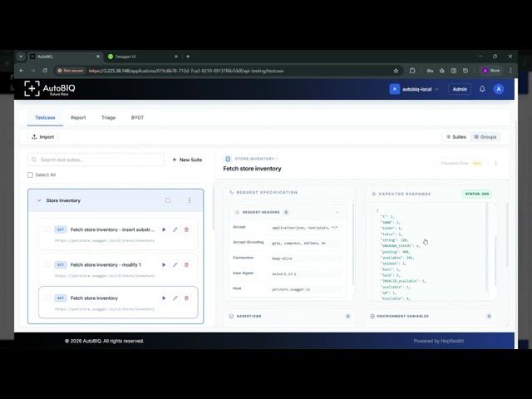Switch to Suites view
The width and height of the screenshot is (532, 399).
(x=456, y=136)
